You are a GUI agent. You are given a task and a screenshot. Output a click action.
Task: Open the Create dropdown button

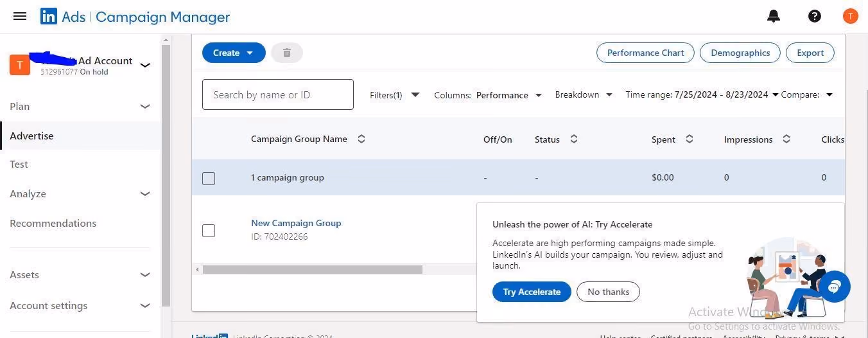pos(234,53)
